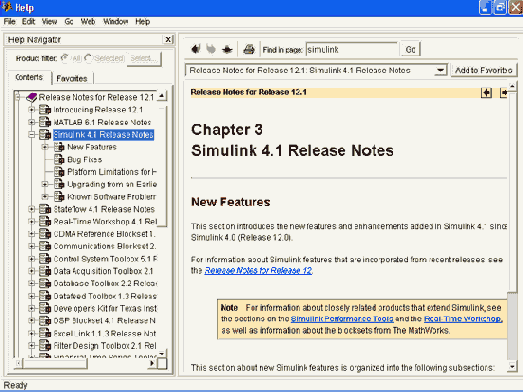Select Data Acquisition Toolbox 2.1 tree item
The width and height of the screenshot is (523, 392).
(x=103, y=271)
